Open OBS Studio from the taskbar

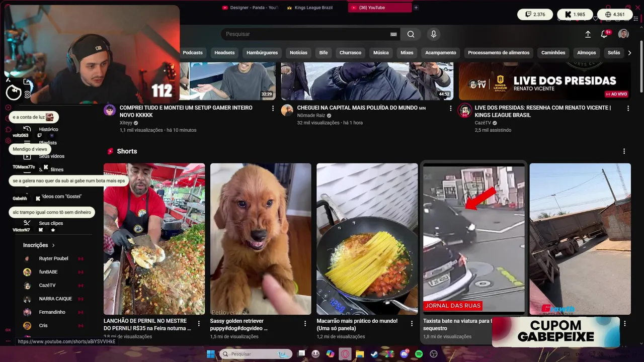pos(434,354)
